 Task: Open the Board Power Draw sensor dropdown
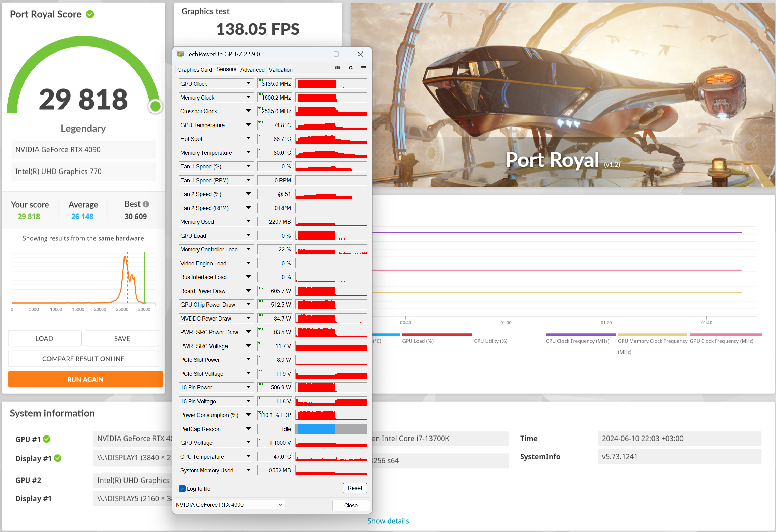(248, 291)
